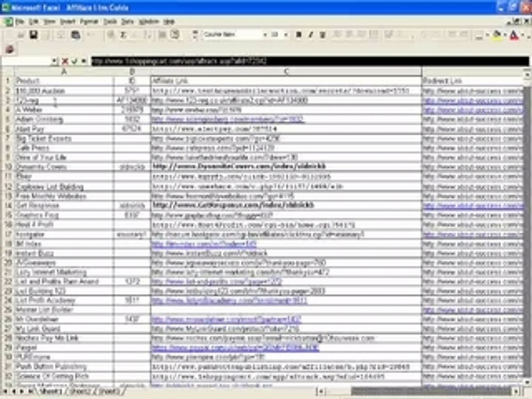Click the AutoSum sigma icon
Screen dimensions: 532x399
[x=124, y=34]
